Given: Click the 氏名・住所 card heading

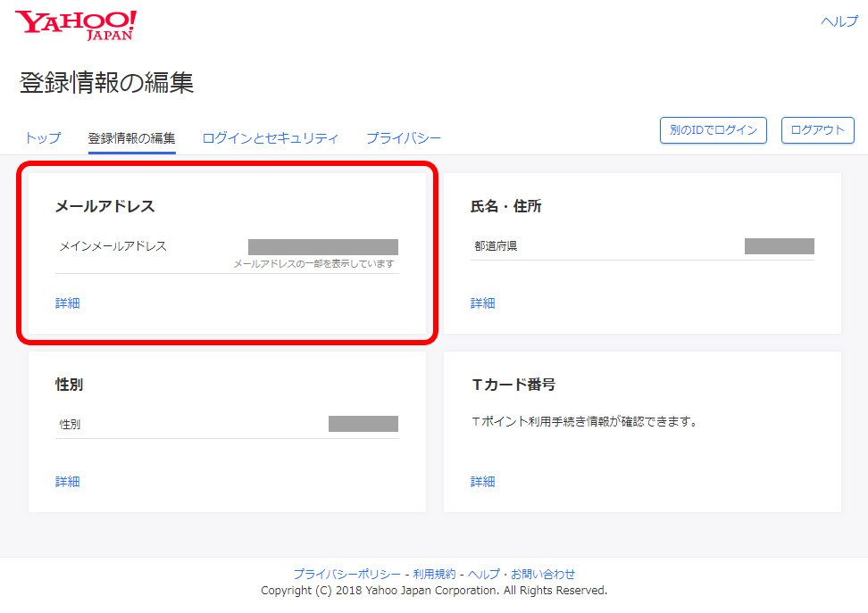Looking at the screenshot, I should (506, 206).
